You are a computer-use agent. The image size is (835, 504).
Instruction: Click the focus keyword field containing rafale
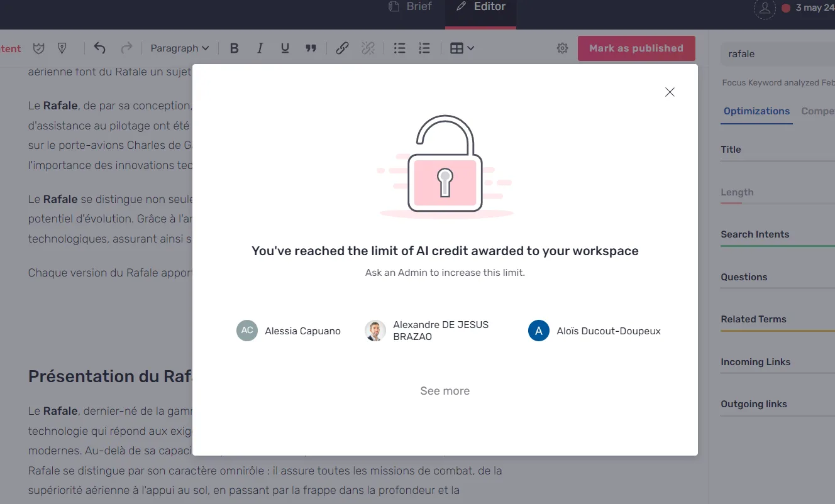778,54
